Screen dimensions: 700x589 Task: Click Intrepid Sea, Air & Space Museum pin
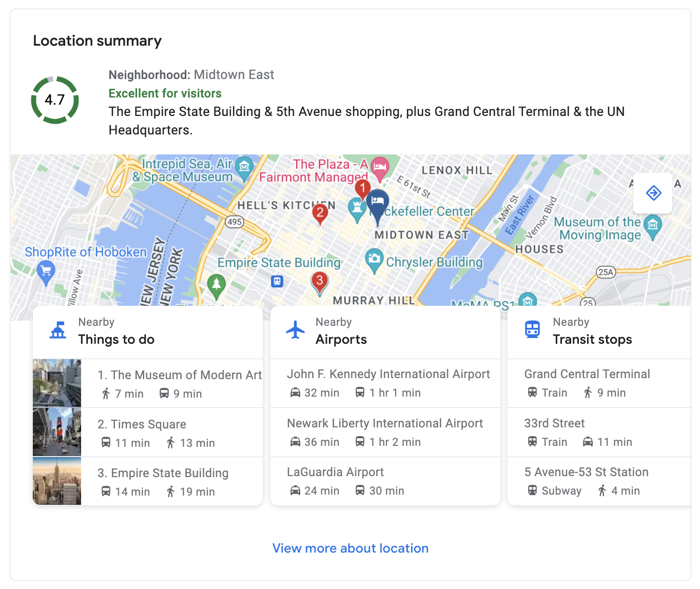point(245,168)
